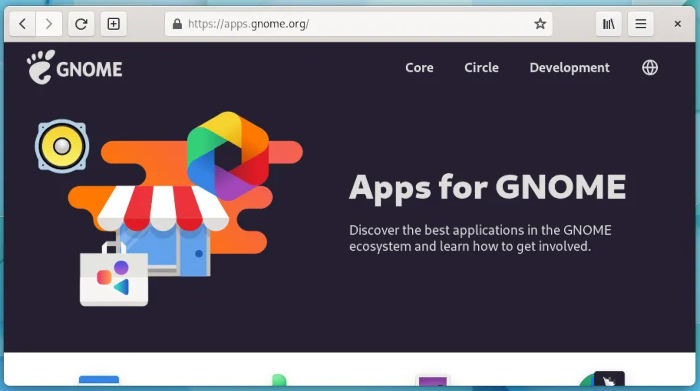Click the storefront awning illustration
The image size is (700, 391).
click(x=163, y=208)
